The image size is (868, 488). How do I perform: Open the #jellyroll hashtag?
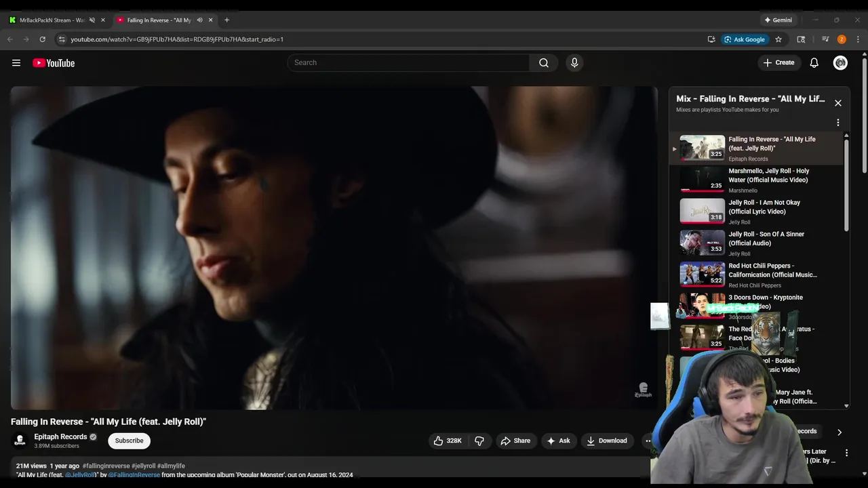pyautogui.click(x=143, y=466)
